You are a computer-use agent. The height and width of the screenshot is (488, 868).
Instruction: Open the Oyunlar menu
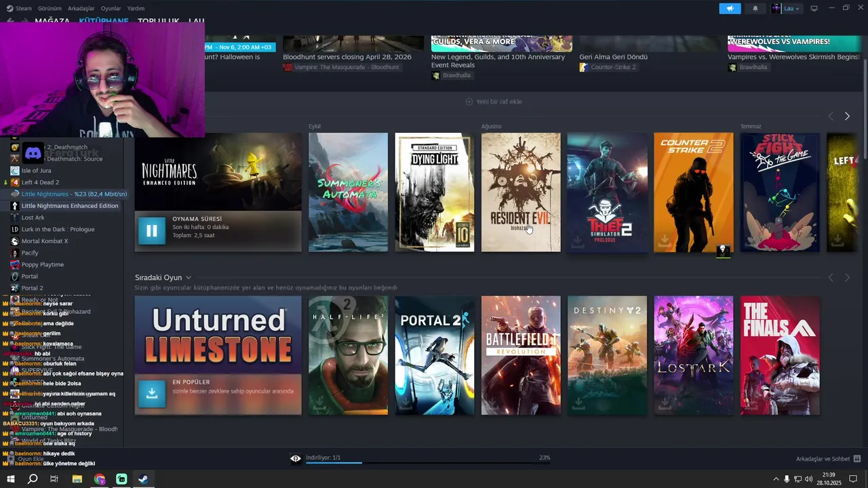[x=111, y=8]
